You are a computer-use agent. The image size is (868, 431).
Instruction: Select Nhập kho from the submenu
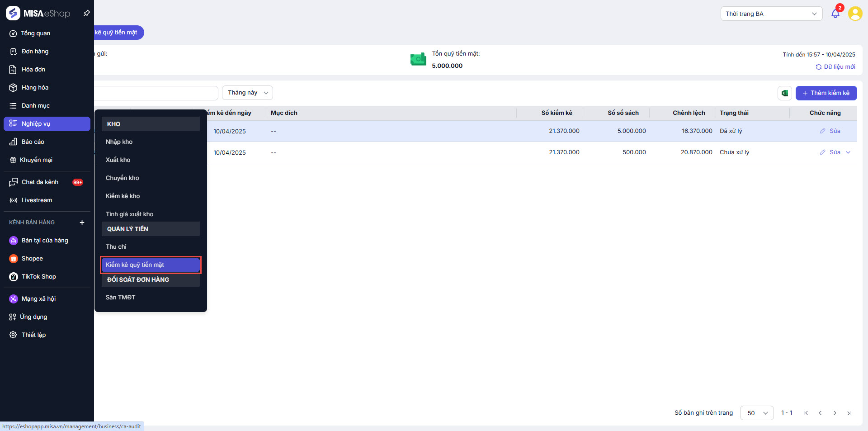click(119, 142)
